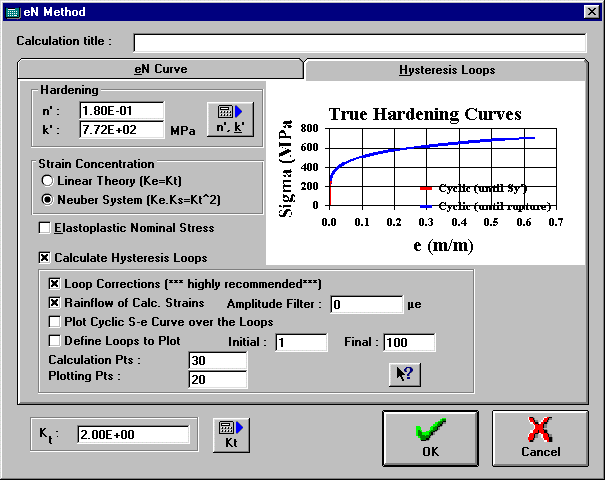Click the Calculation title input field
605x480 pixels.
coord(359,42)
